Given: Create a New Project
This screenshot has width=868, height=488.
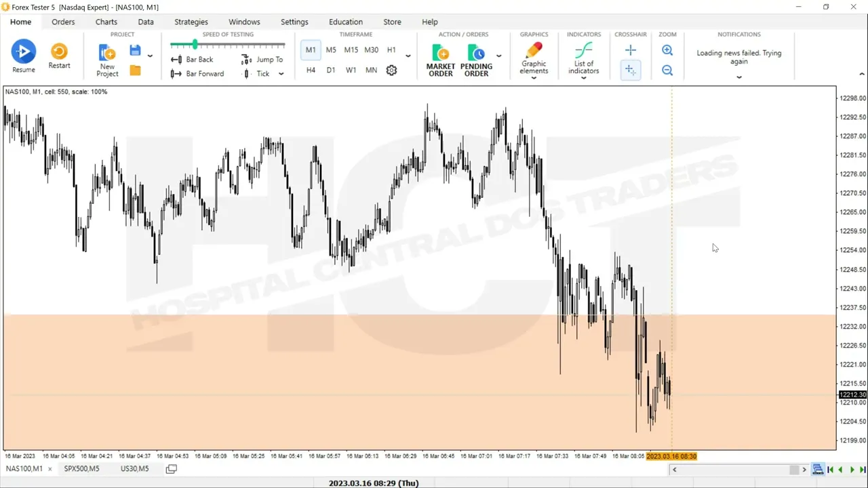Looking at the screenshot, I should [x=107, y=60].
